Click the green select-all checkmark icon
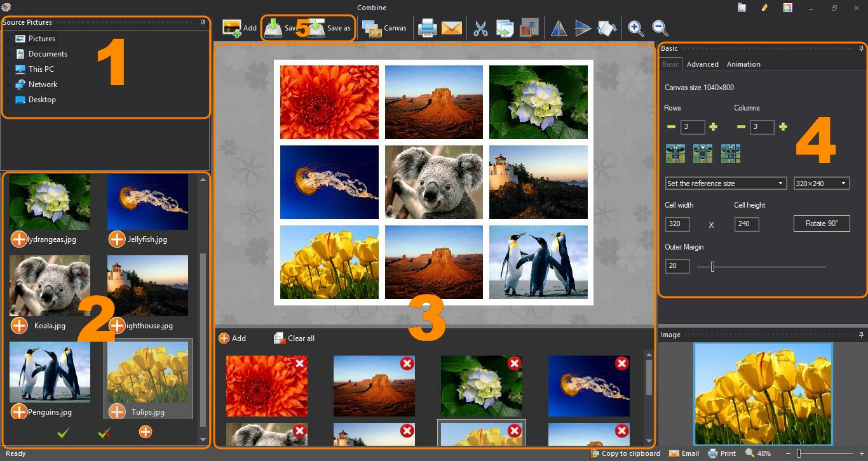This screenshot has height=461, width=868. pyautogui.click(x=63, y=433)
